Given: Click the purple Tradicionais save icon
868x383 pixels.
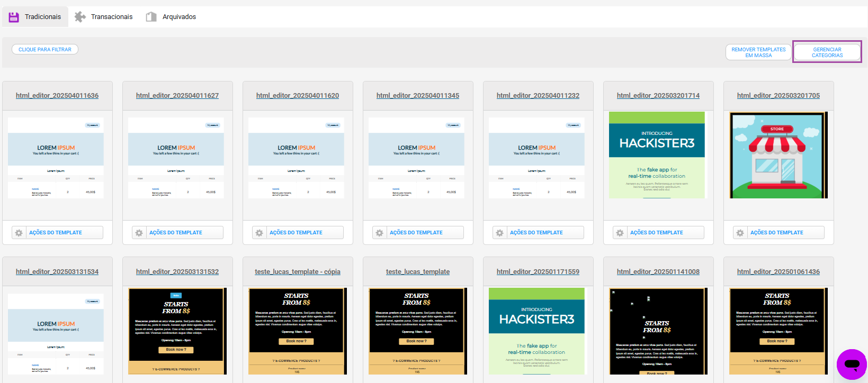Looking at the screenshot, I should click(x=14, y=17).
